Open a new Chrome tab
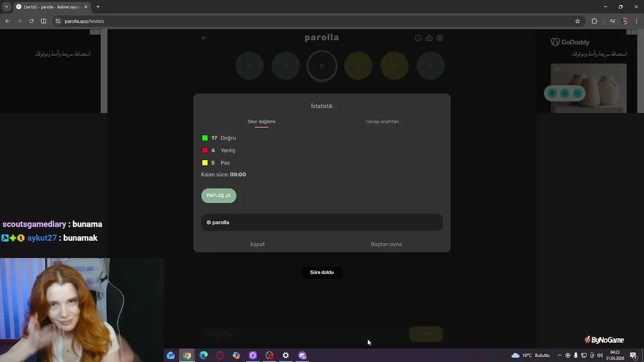 click(98, 7)
